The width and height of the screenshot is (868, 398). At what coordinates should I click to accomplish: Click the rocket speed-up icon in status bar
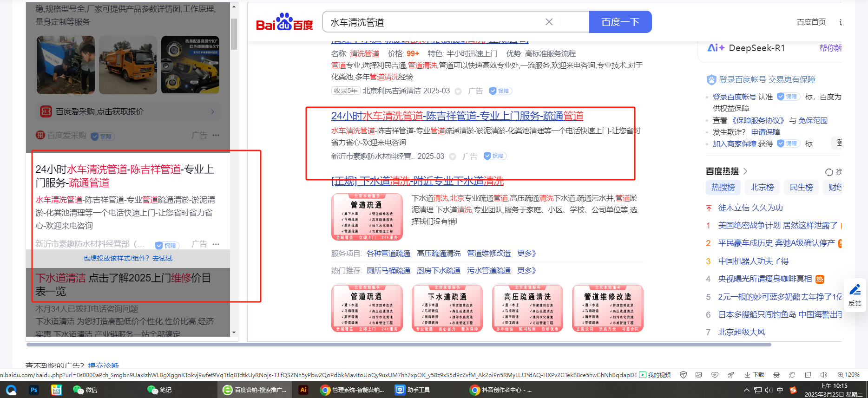coord(731,375)
